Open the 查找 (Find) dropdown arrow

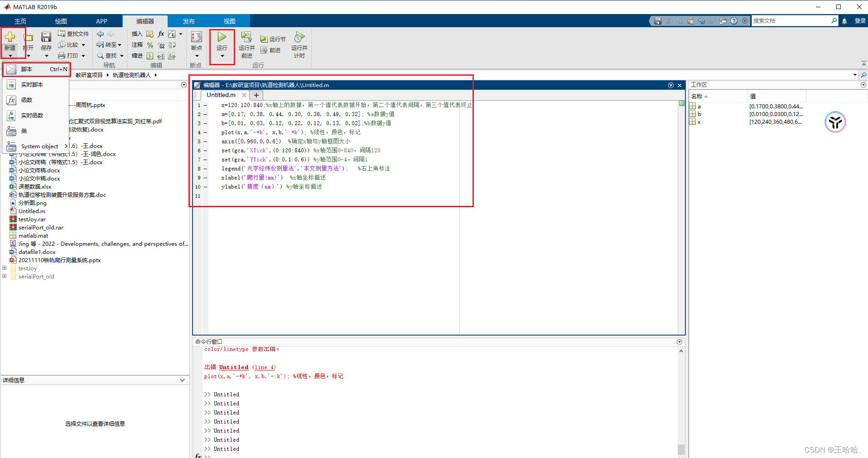[122, 56]
